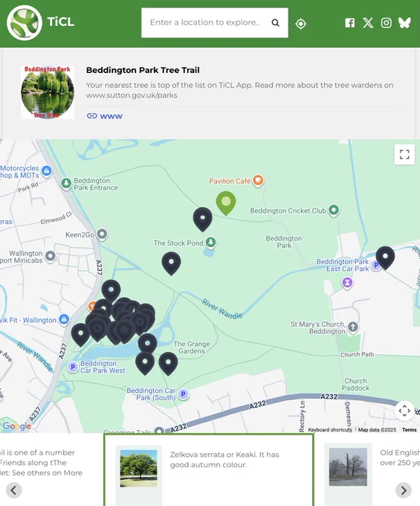Screen dimensions: 420x506
Task: Select the dark marker right of The Grange pond
Action: point(168,364)
